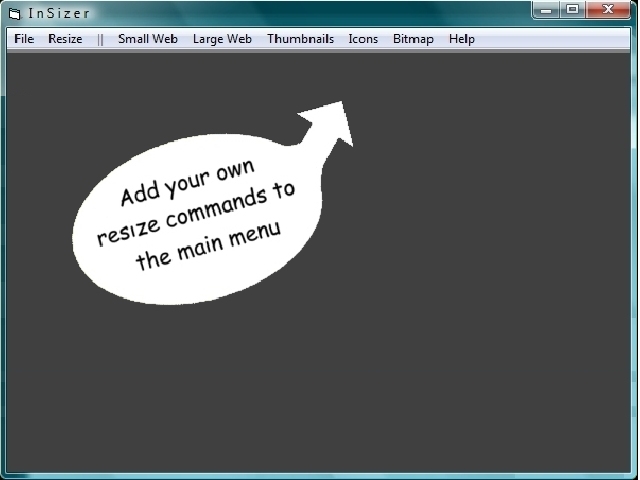This screenshot has height=480, width=640.
Task: Open the Help menu
Action: click(x=462, y=39)
